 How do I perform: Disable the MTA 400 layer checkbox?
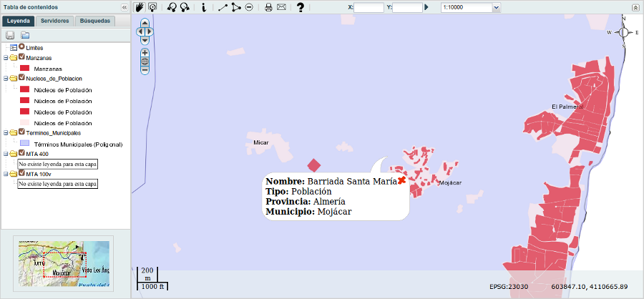pos(21,153)
